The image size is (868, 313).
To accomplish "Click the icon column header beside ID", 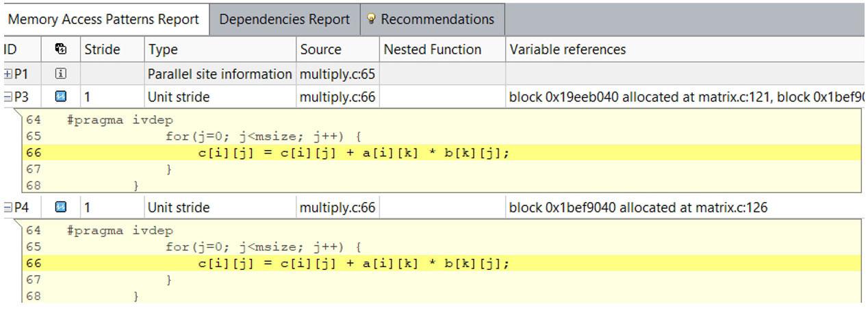I will click(x=61, y=49).
